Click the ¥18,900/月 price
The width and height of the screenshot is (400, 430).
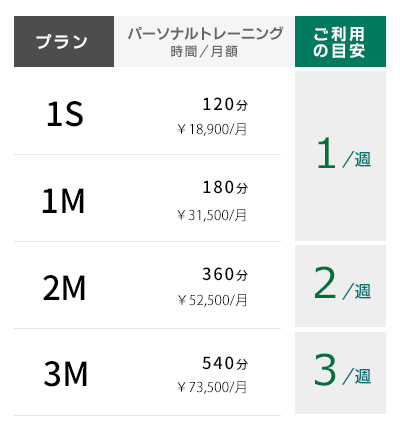click(212, 129)
